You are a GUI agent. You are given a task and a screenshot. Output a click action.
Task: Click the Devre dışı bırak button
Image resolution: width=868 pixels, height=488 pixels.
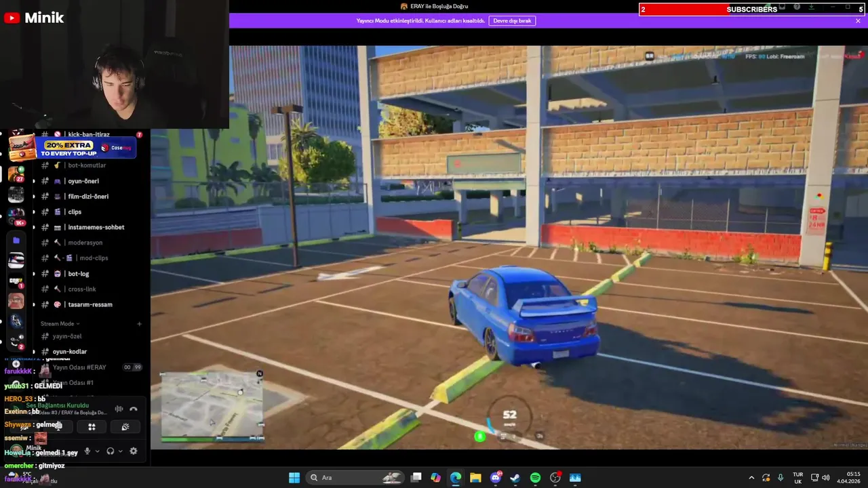[x=512, y=21]
